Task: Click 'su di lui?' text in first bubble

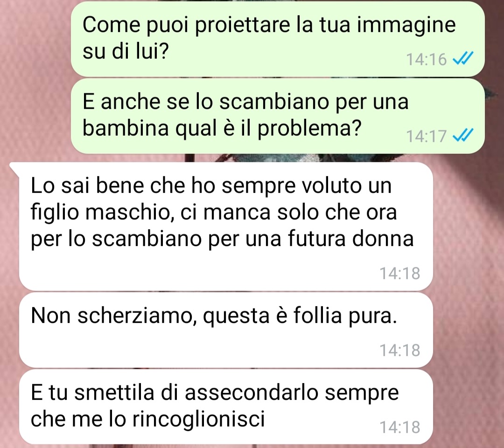Action: click(x=126, y=51)
